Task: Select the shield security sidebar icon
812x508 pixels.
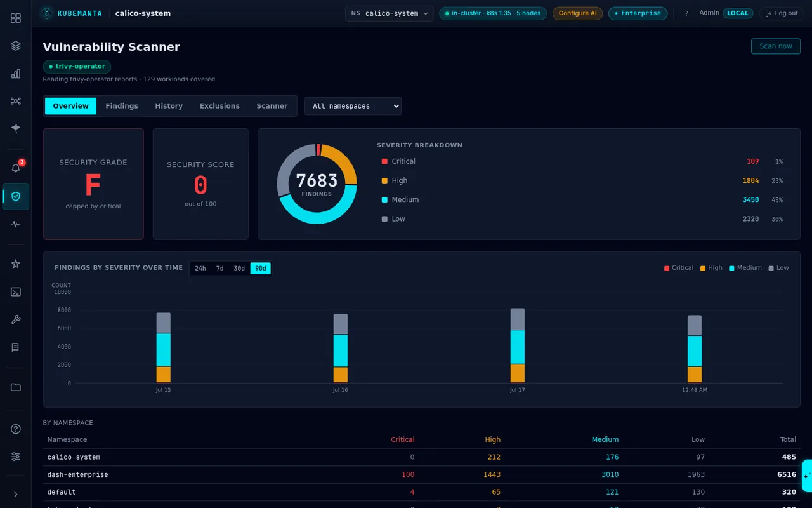Action: pos(16,196)
